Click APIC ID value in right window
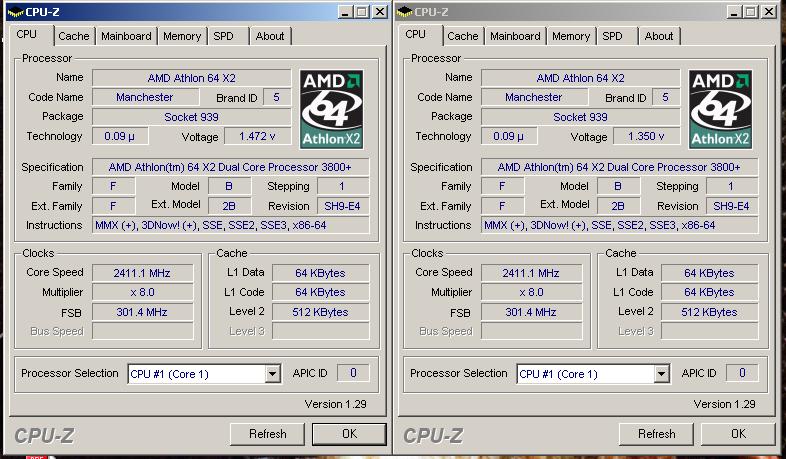Screen dimensions: 786x459 [742, 373]
